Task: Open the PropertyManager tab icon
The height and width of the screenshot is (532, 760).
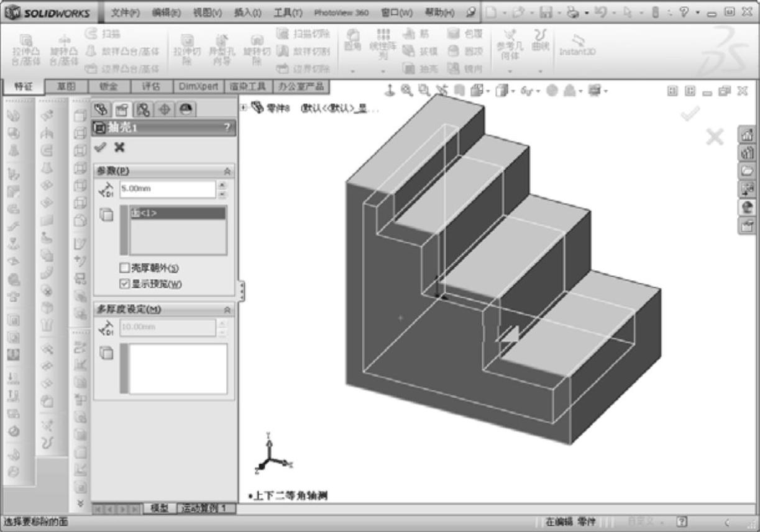Action: [122, 110]
